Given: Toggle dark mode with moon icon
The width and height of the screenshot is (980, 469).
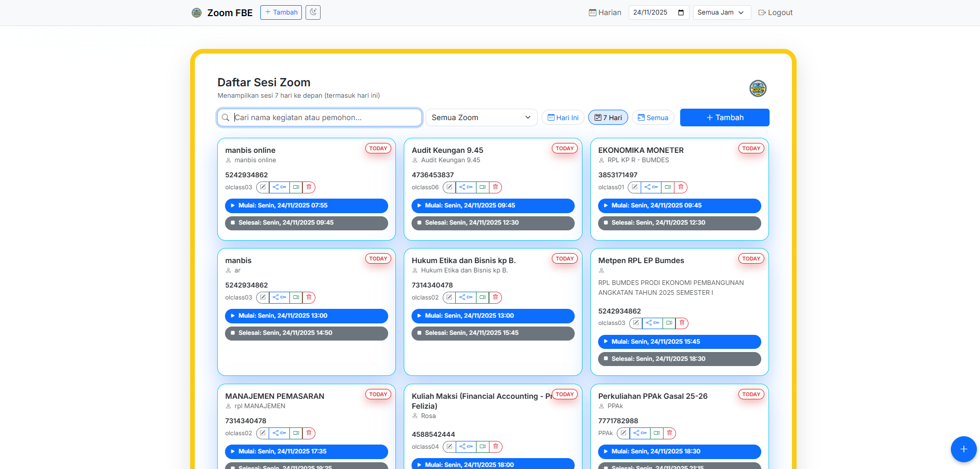Looking at the screenshot, I should coord(313,12).
